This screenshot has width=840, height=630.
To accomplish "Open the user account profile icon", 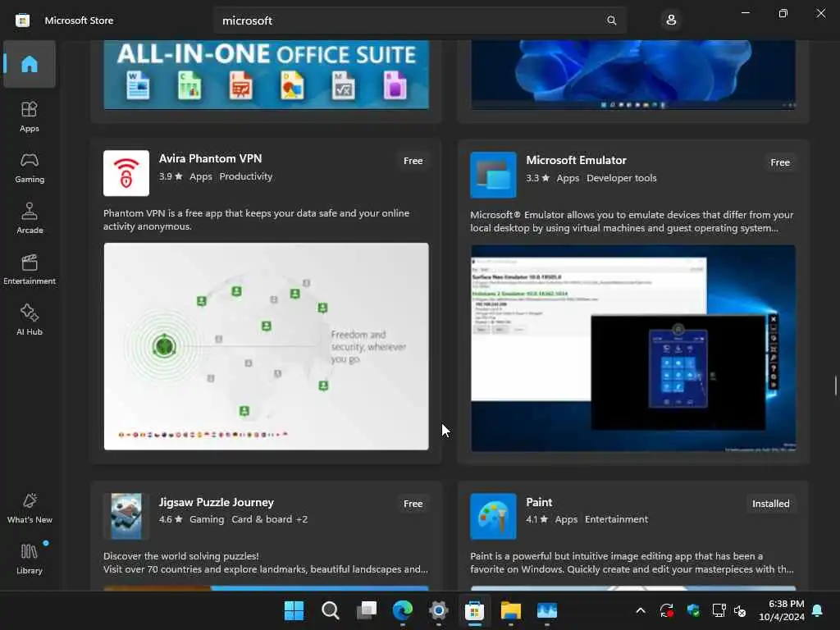I will point(671,21).
